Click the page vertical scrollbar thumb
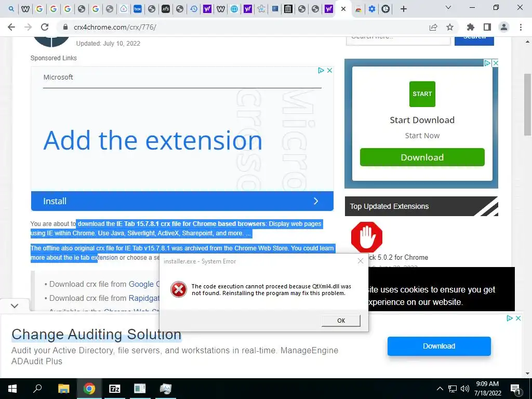 (527, 104)
